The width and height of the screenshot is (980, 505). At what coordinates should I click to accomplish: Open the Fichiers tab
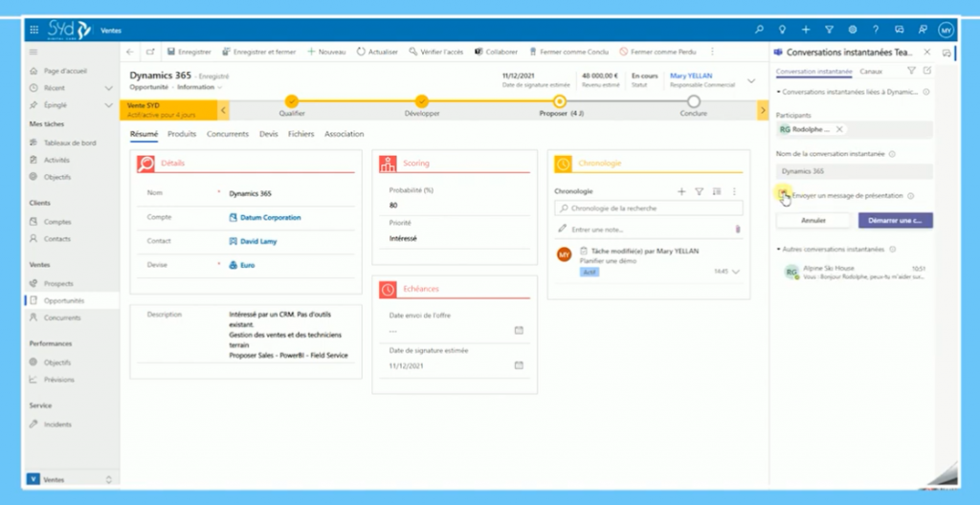click(301, 134)
